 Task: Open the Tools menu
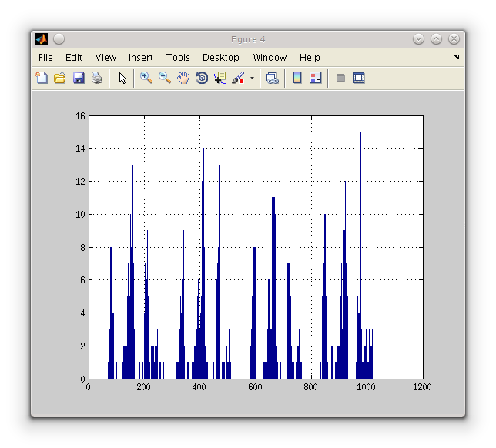178,58
